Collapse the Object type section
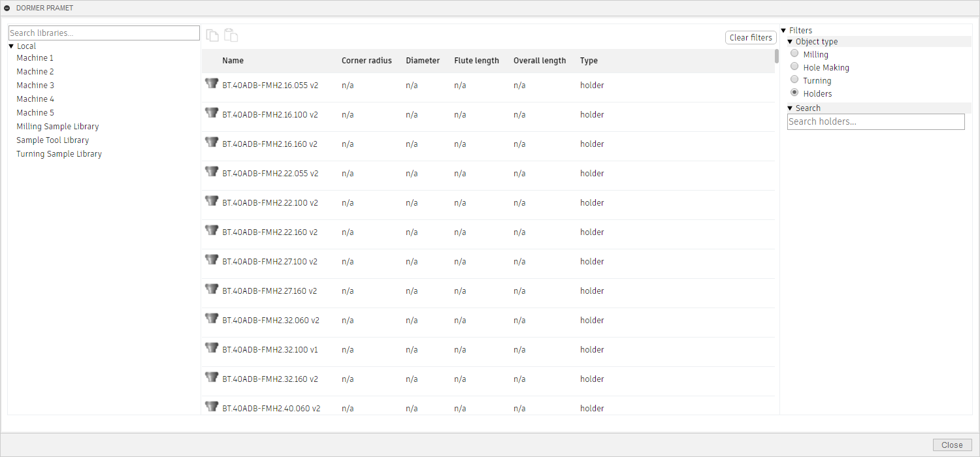Viewport: 980px width, 457px height. pos(790,42)
